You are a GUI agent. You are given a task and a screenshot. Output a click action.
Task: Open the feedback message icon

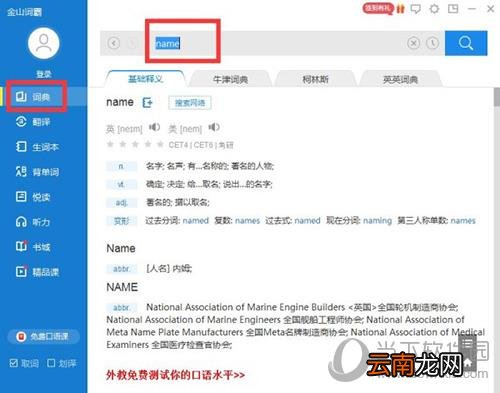coord(416,9)
